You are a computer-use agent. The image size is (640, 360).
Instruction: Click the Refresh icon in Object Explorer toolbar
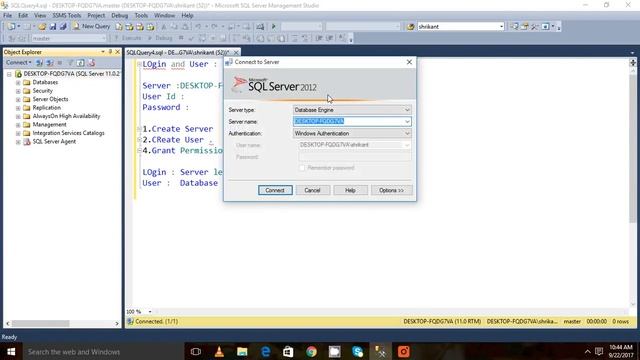(80, 62)
